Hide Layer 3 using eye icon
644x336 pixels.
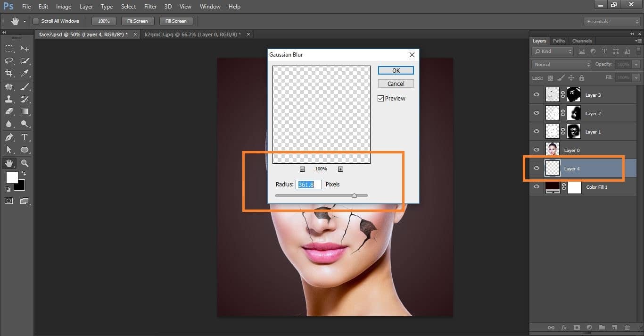(537, 95)
